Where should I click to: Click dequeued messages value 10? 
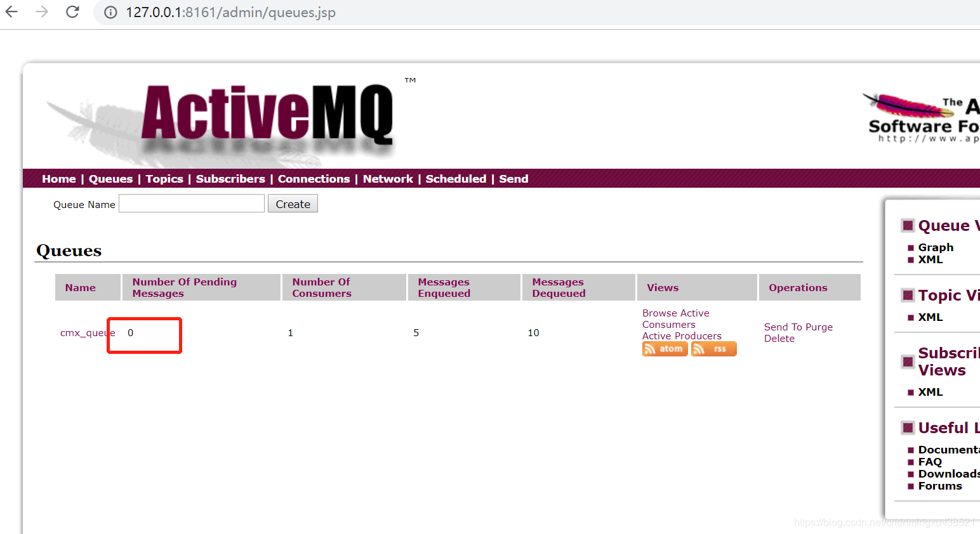coord(533,333)
